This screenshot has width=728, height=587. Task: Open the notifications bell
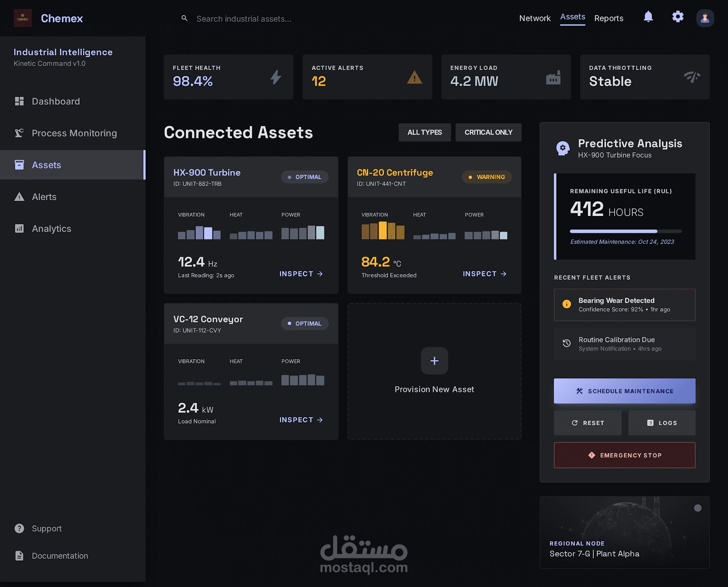click(648, 17)
